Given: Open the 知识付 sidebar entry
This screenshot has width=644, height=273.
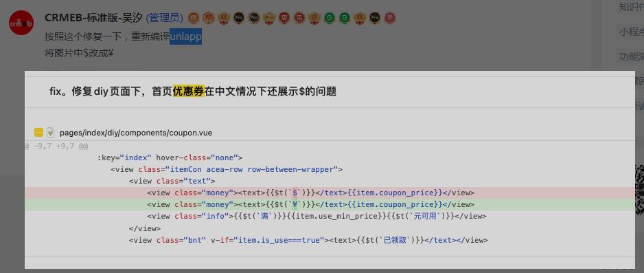Looking at the screenshot, I should (631, 7).
